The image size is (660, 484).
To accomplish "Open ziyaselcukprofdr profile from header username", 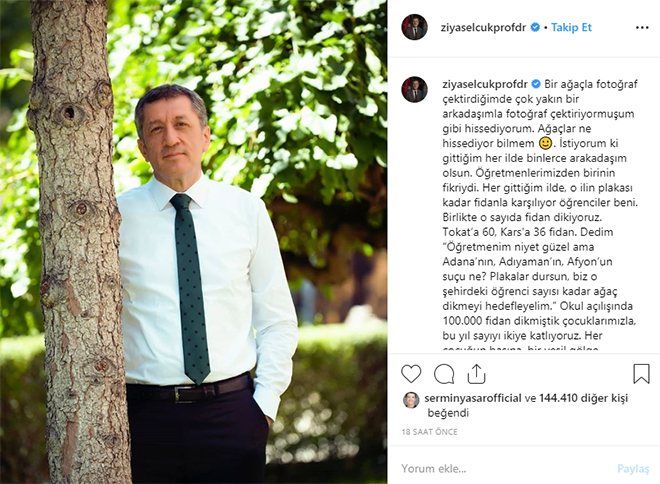I will click(483, 28).
